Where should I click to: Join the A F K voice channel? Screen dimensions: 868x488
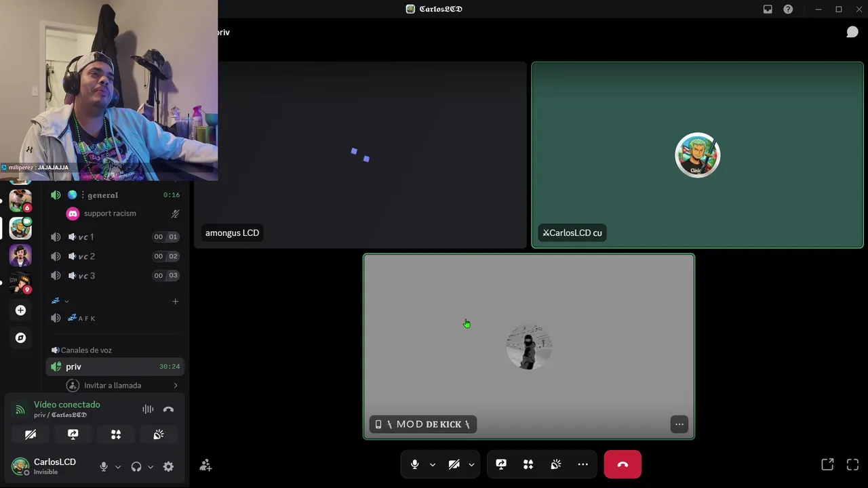(115, 318)
